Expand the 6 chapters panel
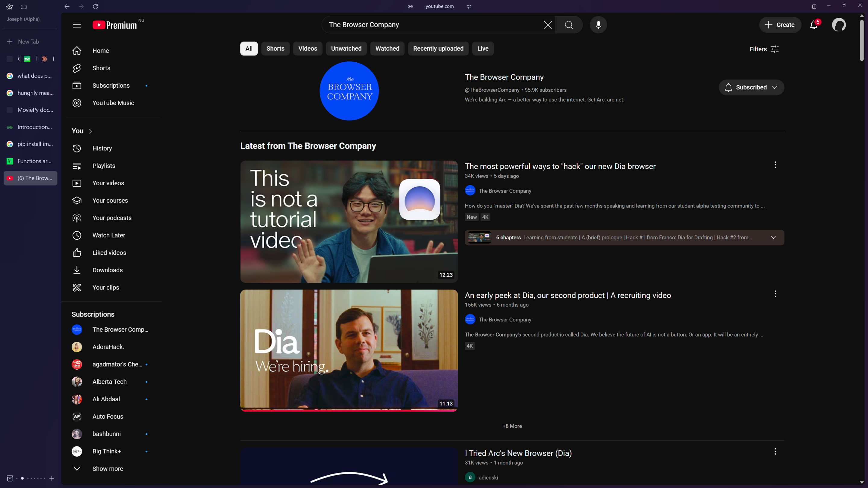 pos(774,237)
